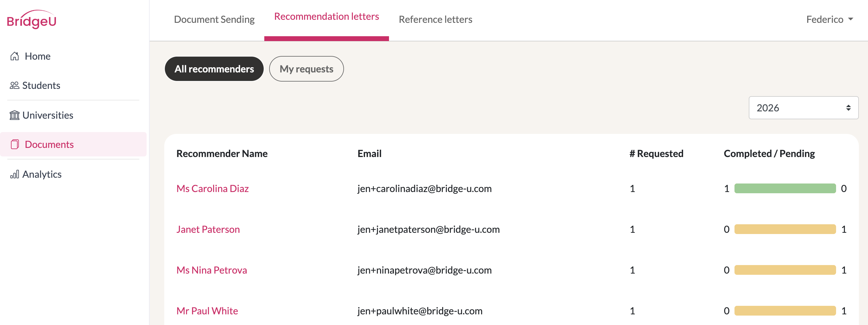868x325 pixels.
Task: Open Janet Paterson recommender link
Action: coord(208,229)
